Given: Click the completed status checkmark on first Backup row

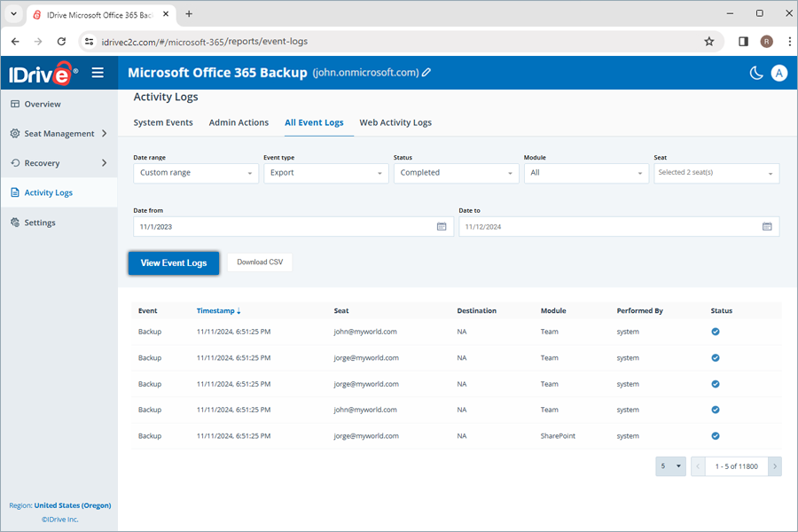Looking at the screenshot, I should pyautogui.click(x=716, y=332).
